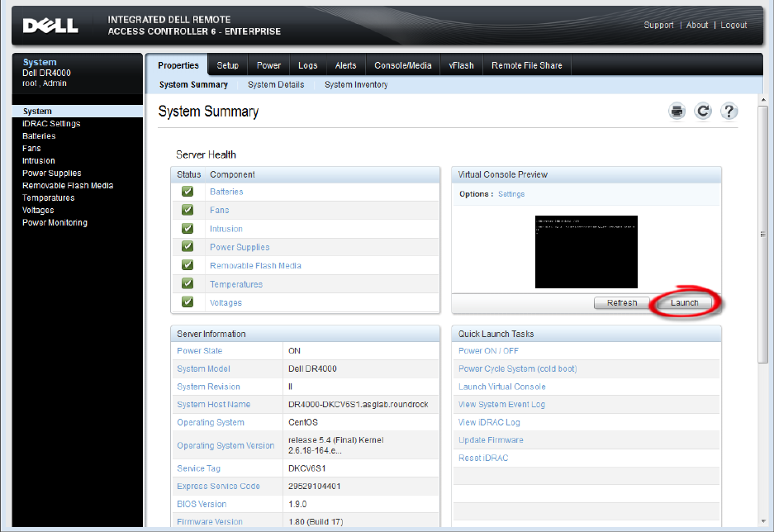Click View iDRAC Log

tap(489, 422)
